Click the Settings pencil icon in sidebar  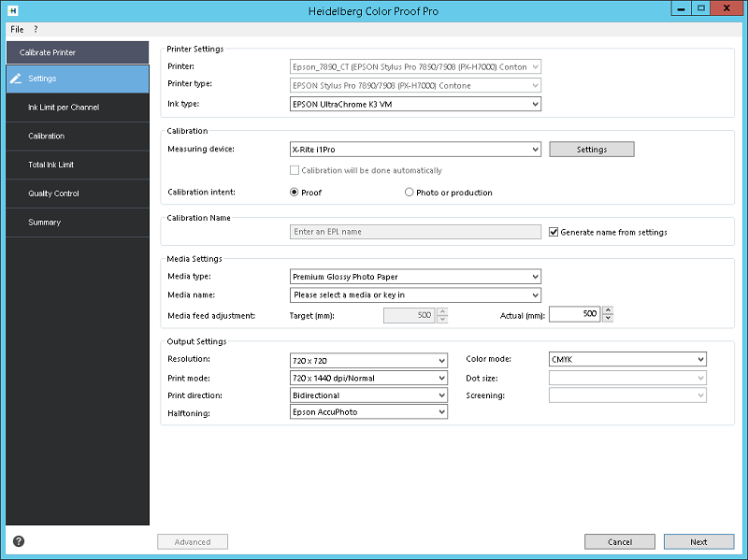(x=16, y=79)
